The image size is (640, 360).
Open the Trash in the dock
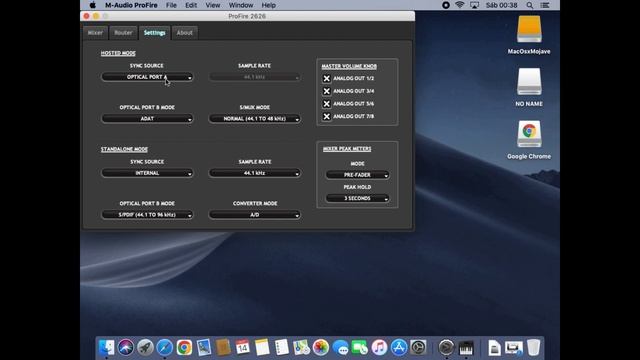(533, 347)
